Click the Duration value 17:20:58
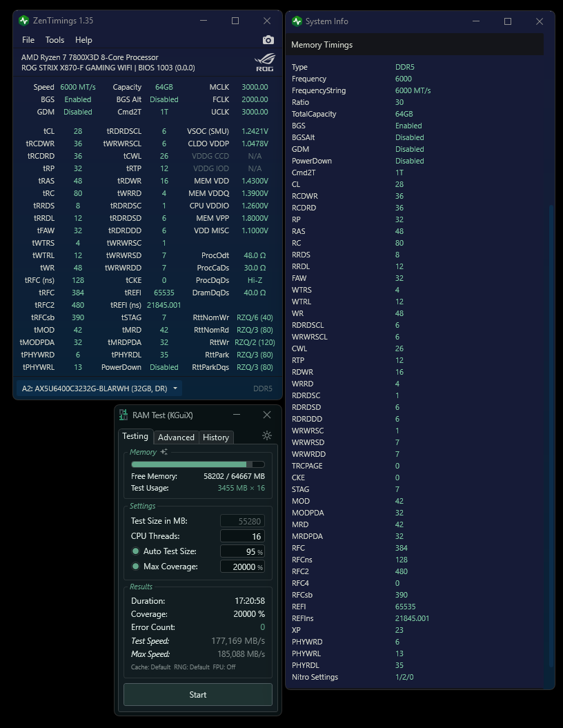 250,601
